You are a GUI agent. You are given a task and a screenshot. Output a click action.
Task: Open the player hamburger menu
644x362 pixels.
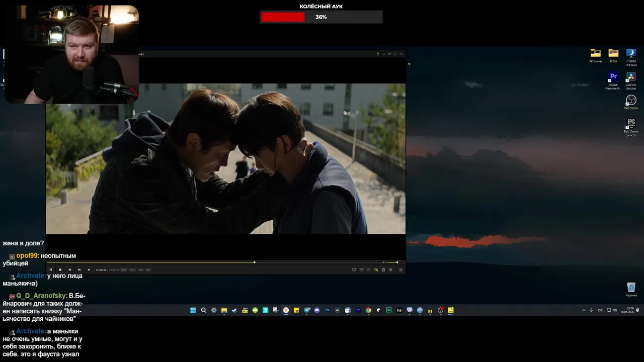point(400,270)
